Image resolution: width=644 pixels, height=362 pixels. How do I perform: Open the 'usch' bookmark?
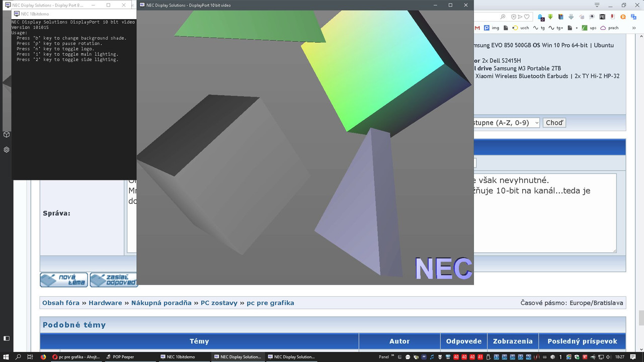click(x=521, y=28)
